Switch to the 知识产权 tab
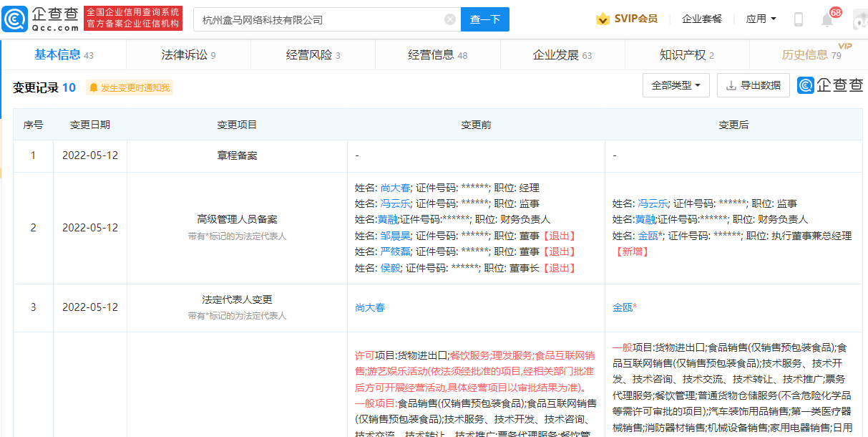The width and height of the screenshot is (868, 437). click(687, 54)
